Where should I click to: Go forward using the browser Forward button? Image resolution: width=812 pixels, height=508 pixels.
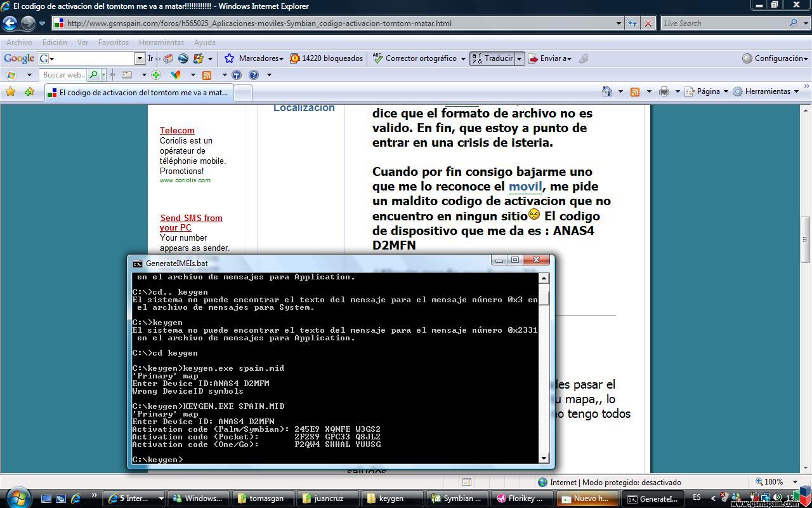[x=28, y=23]
